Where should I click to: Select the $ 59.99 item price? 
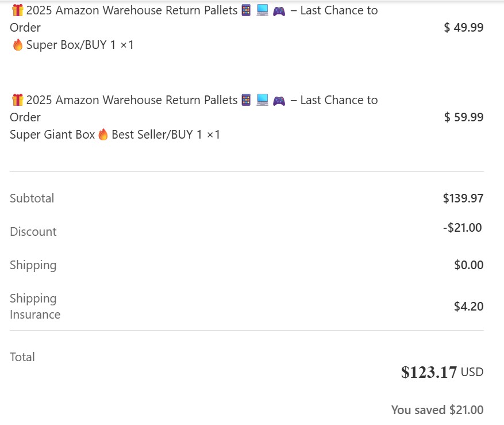coord(464,117)
